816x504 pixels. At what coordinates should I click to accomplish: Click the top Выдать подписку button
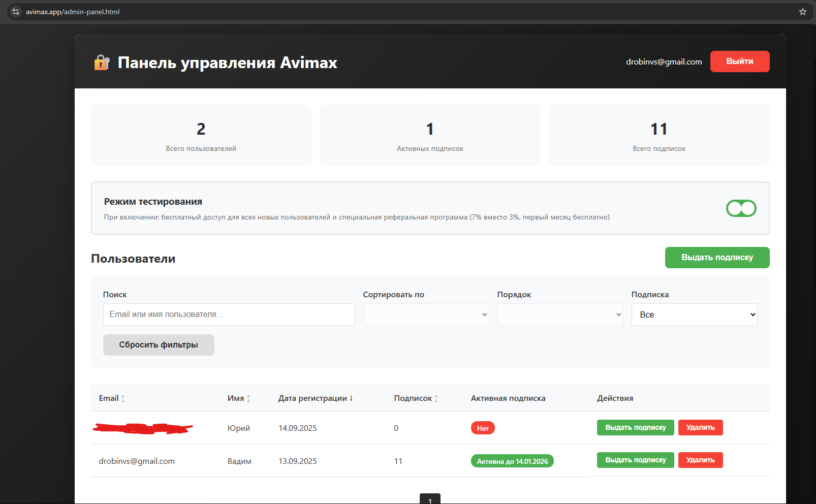pyautogui.click(x=717, y=258)
